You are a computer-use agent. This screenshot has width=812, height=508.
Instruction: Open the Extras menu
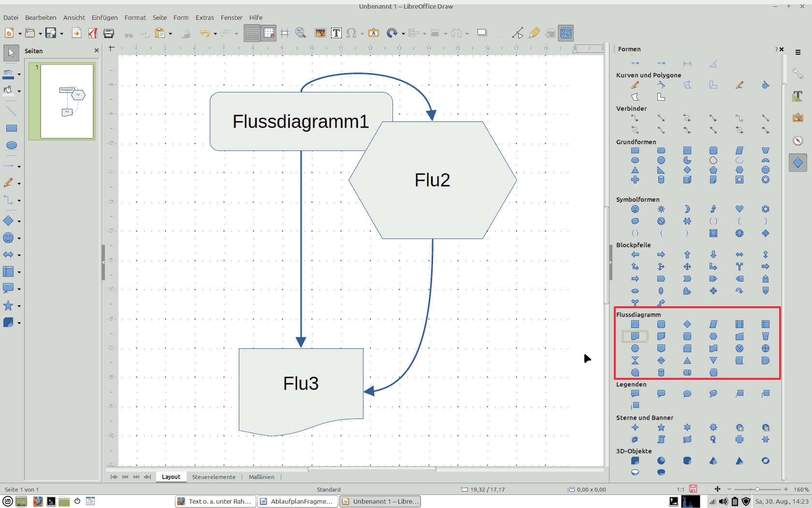coord(205,17)
